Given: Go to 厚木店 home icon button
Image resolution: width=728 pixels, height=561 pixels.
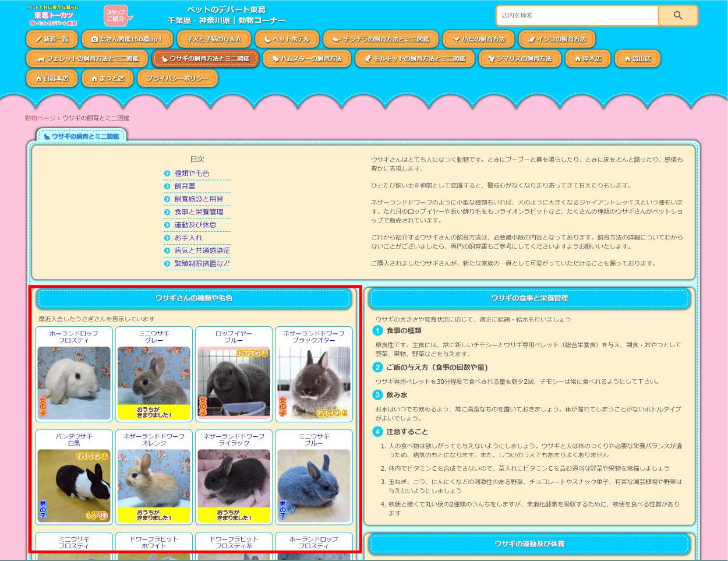Looking at the screenshot, I should click(x=588, y=59).
